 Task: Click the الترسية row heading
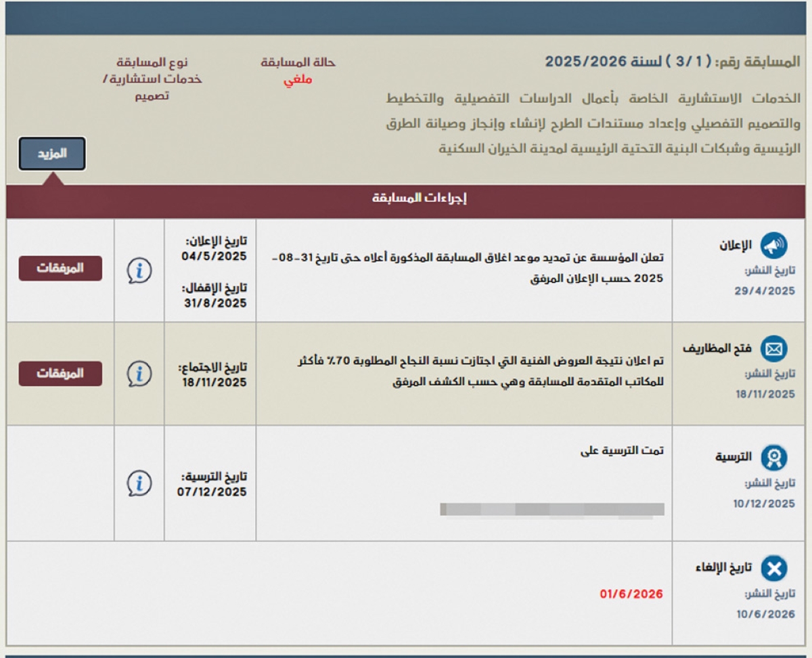734,458
